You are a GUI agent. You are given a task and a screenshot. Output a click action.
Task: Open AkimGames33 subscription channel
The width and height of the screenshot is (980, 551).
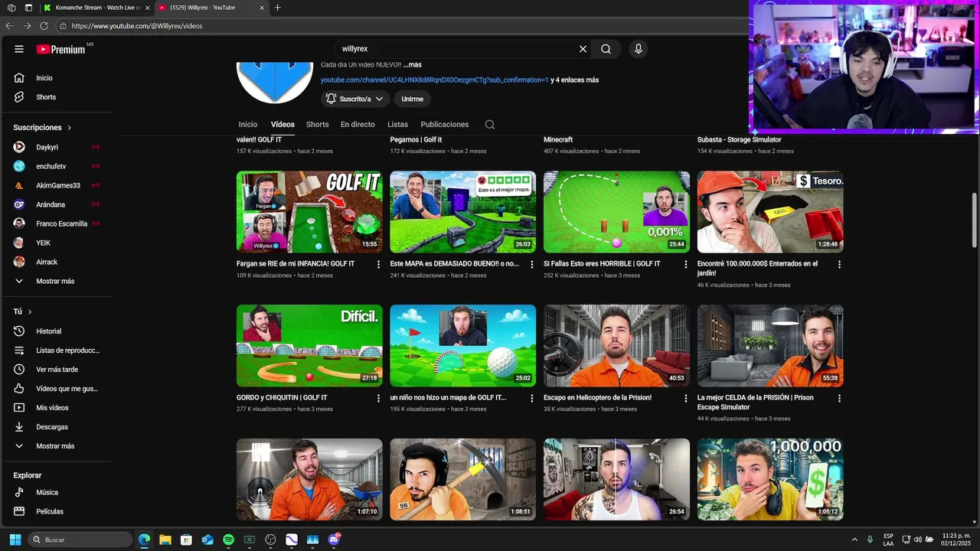(57, 185)
